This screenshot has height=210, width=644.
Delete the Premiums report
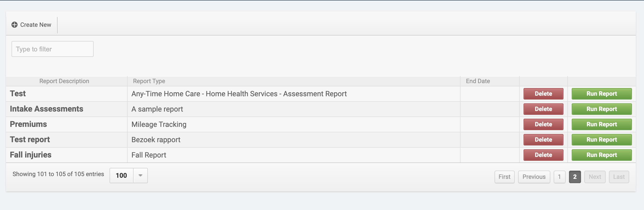tap(543, 124)
